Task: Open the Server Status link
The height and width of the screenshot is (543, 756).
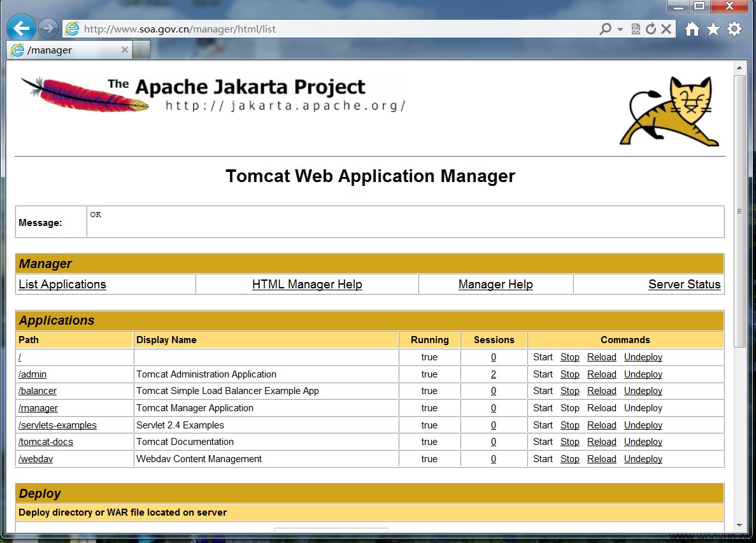Action: point(685,285)
